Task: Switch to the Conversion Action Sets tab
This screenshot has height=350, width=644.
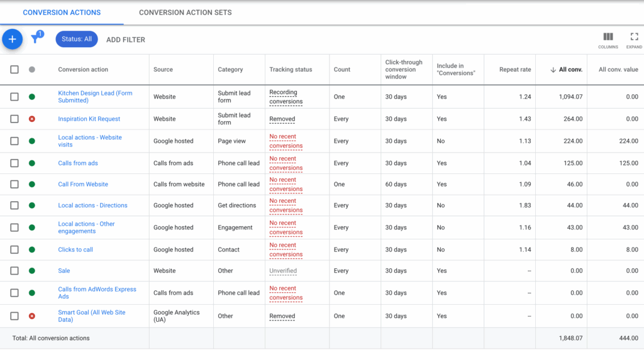Action: tap(185, 13)
